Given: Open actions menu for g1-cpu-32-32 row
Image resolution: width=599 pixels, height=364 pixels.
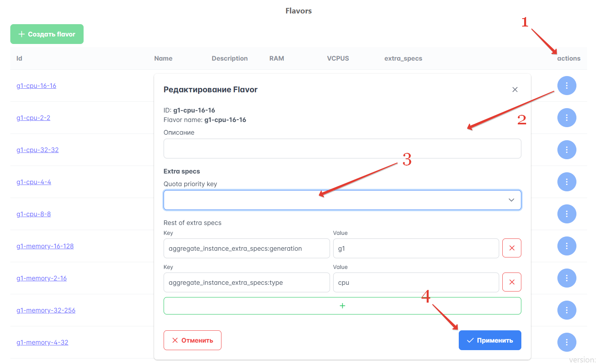Looking at the screenshot, I should point(567,150).
